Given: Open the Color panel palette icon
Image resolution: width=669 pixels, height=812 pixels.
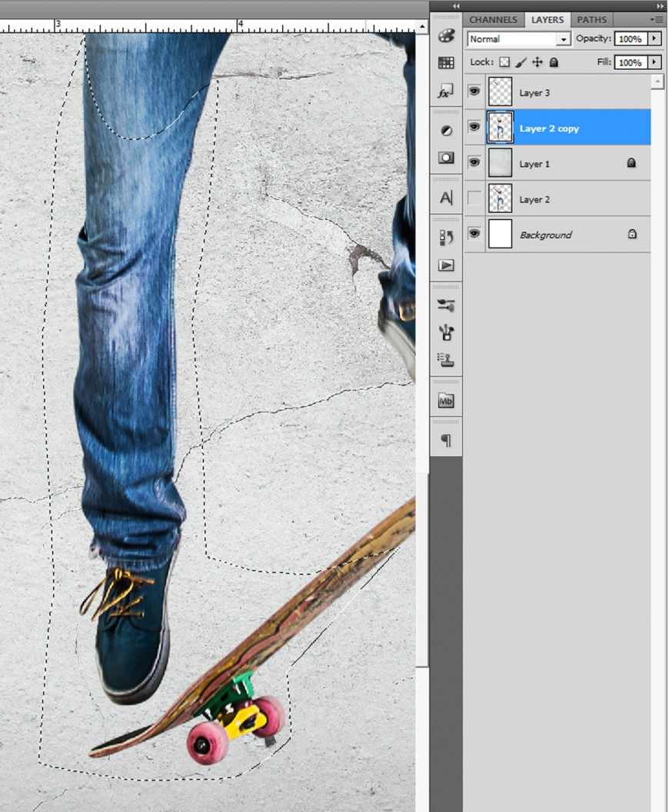Looking at the screenshot, I should point(446,35).
